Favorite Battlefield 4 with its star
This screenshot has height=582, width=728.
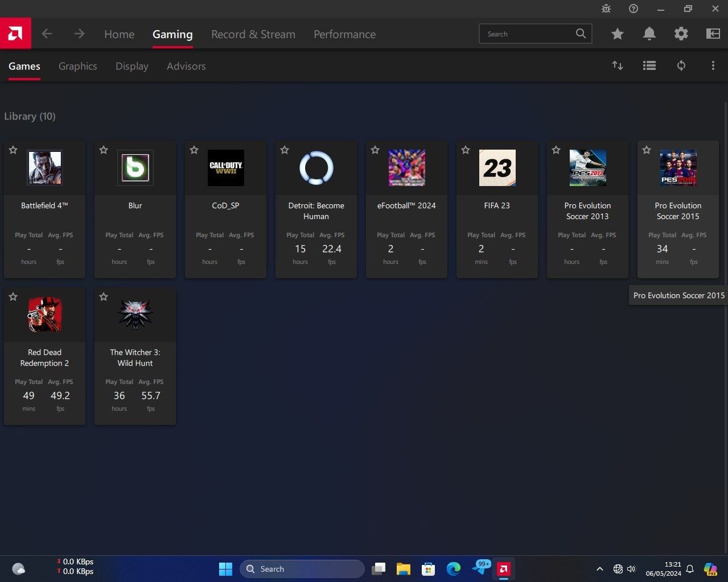13,150
